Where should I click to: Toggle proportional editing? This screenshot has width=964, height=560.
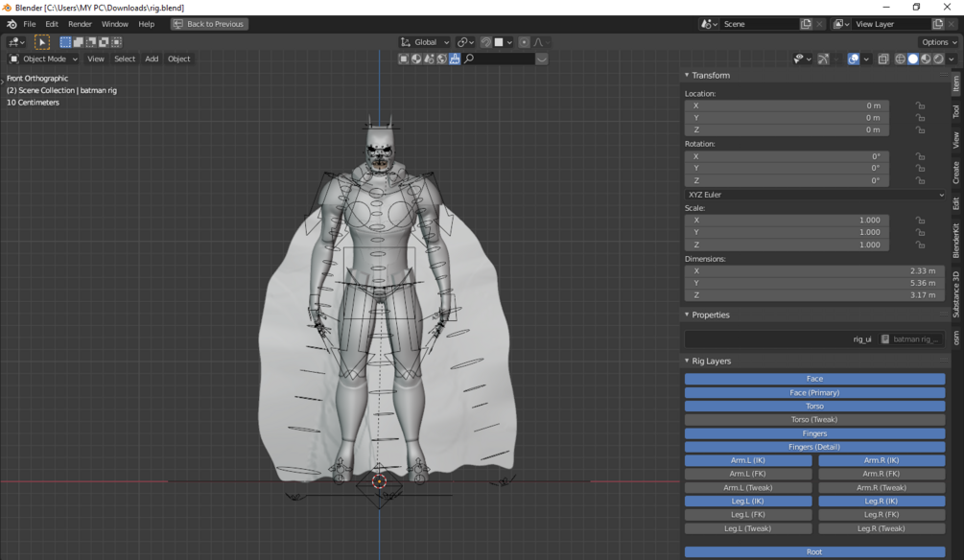point(524,42)
